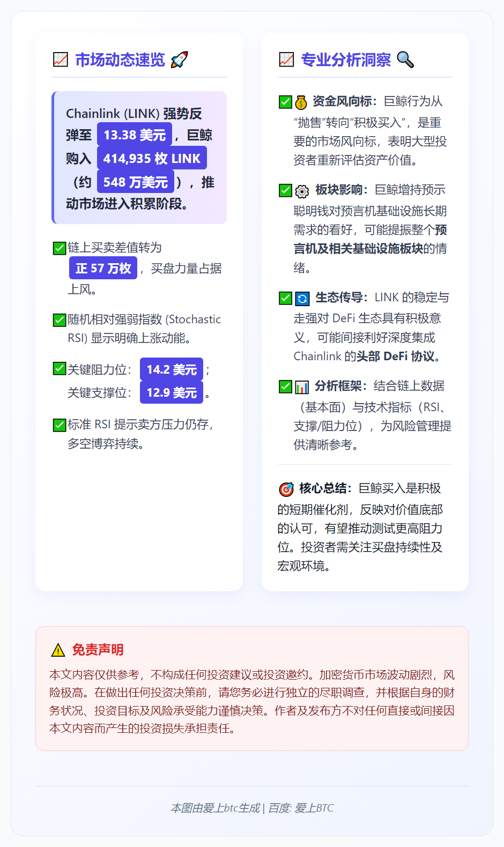
Task: Click the 548 万美元 badge
Action: point(135,182)
